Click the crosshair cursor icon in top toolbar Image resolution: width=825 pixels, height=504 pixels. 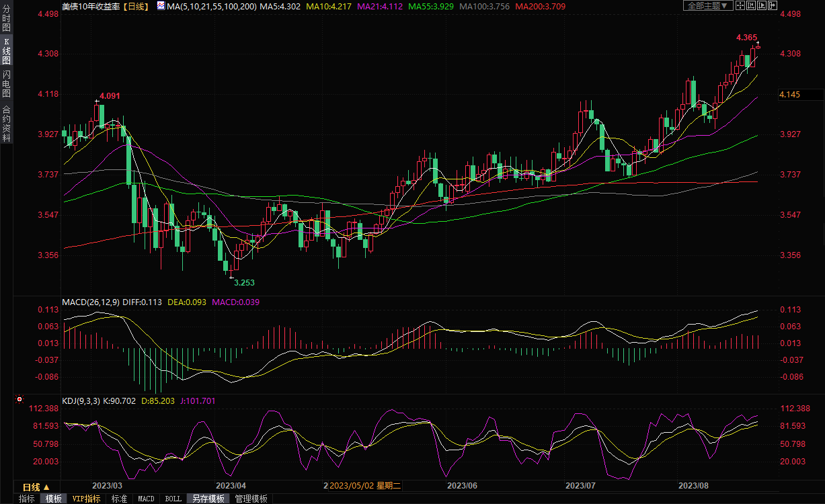tap(740, 6)
